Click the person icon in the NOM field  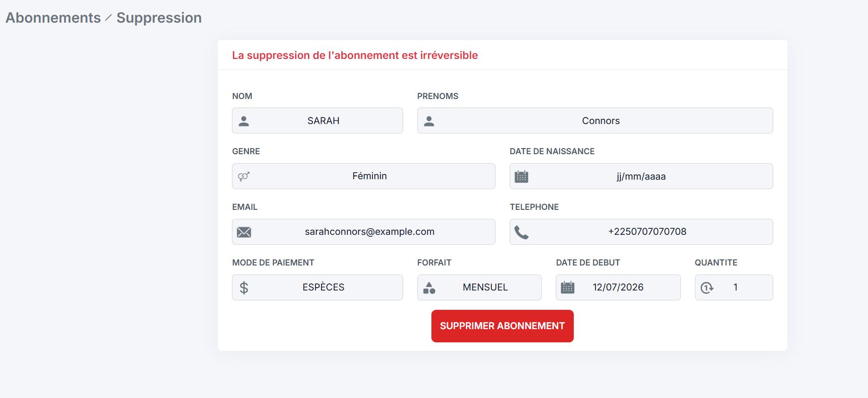click(244, 121)
